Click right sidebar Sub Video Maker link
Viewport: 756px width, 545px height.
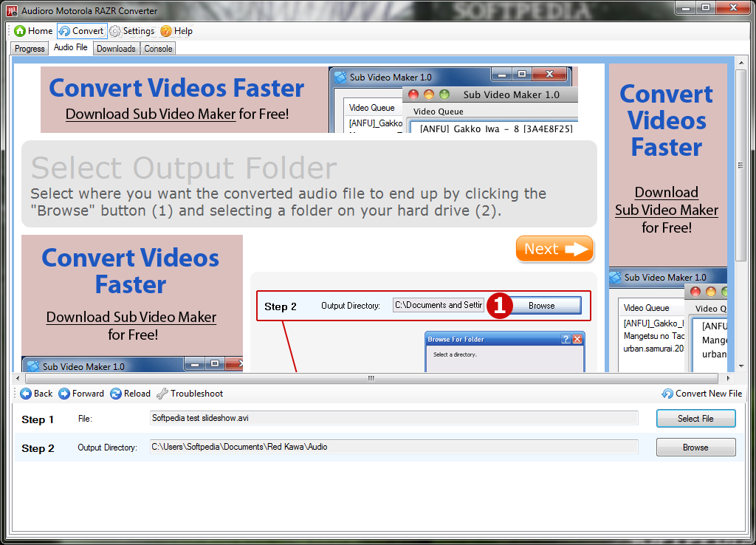tap(667, 201)
